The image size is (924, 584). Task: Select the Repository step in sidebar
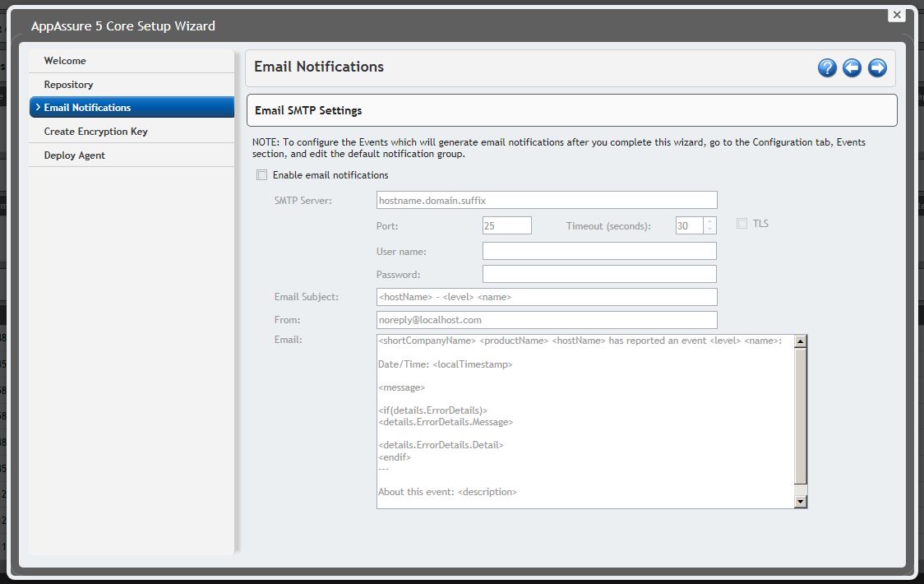(68, 85)
